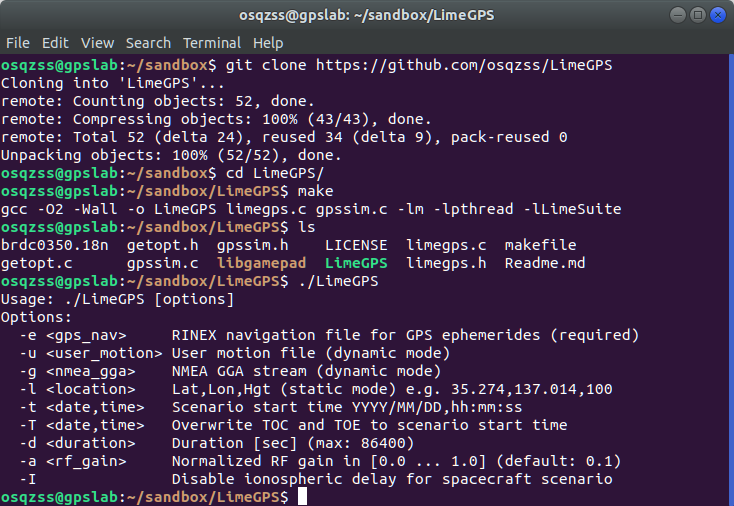Viewport: 734px width, 506px height.
Task: Click the "-g <nmea_gga>" option
Action: [x=77, y=372]
